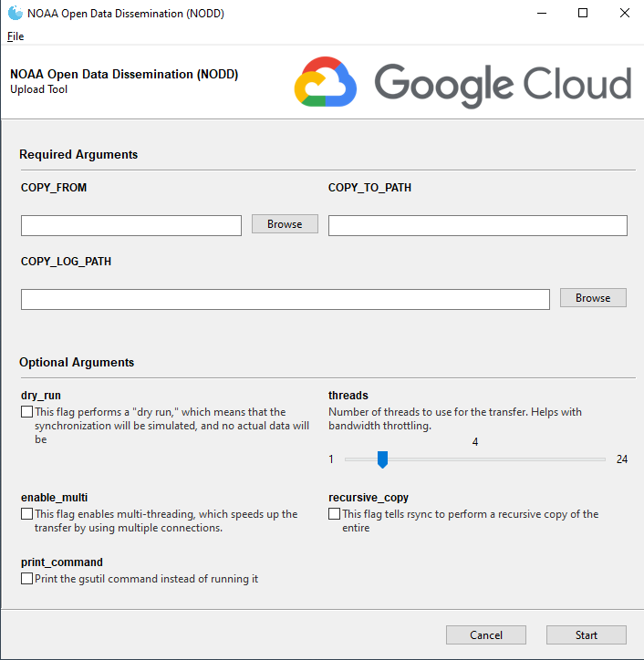Image resolution: width=644 pixels, height=660 pixels.
Task: Click the 'dry_run' label text
Action: click(41, 396)
